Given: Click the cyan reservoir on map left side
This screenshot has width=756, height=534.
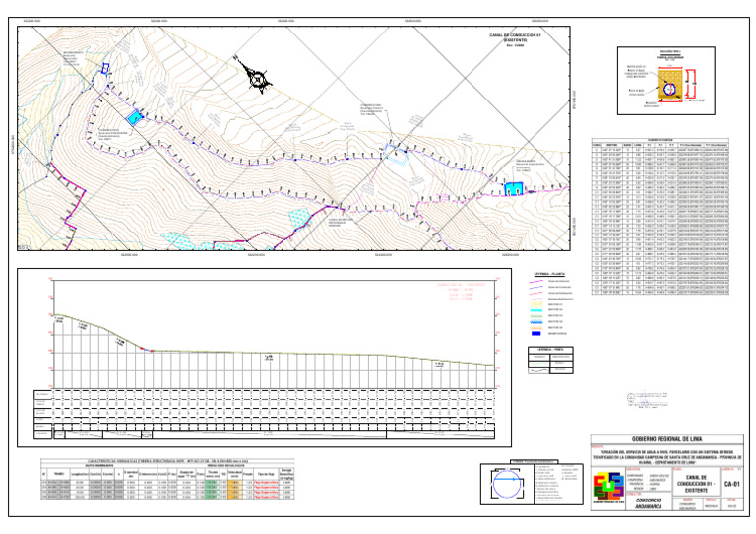Looking at the screenshot, I should 135,117.
